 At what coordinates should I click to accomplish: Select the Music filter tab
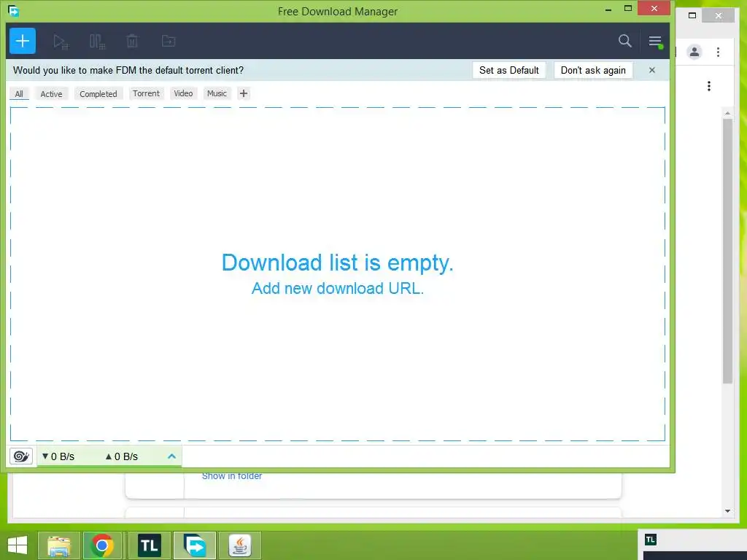[217, 93]
